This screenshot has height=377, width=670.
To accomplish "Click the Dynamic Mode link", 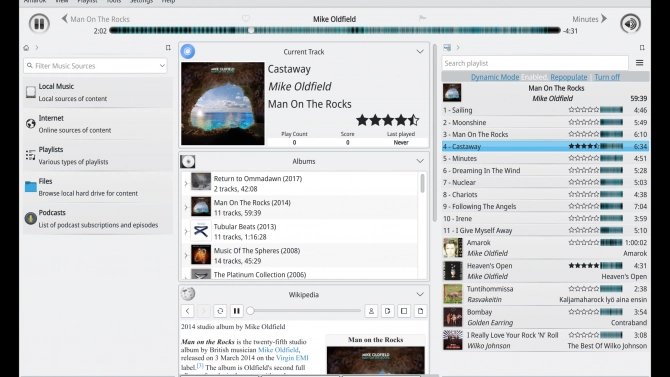I will pyautogui.click(x=495, y=77).
